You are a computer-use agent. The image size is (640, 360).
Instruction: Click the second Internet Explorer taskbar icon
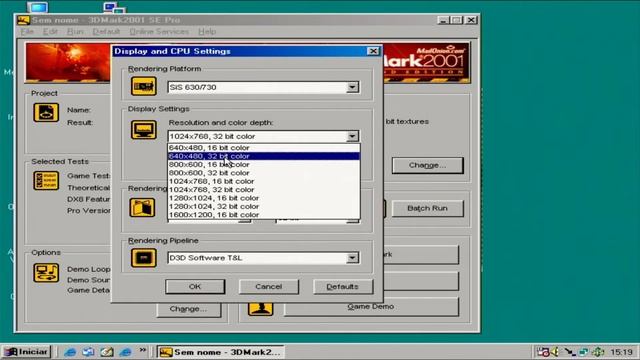click(125, 352)
